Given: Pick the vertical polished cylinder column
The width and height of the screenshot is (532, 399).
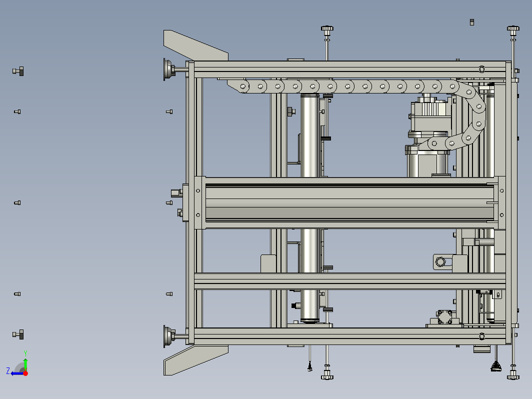Looking at the screenshot, I should pyautogui.click(x=309, y=135).
